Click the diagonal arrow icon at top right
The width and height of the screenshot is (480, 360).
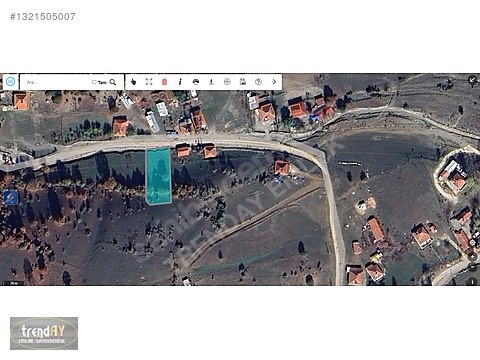click(472, 80)
